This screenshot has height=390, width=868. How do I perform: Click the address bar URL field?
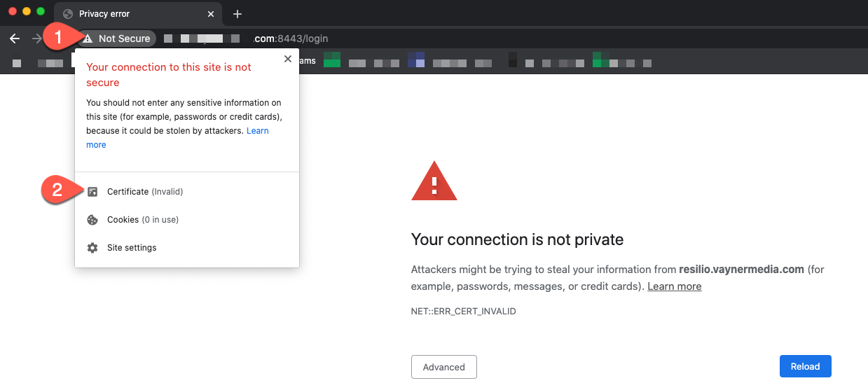coord(420,39)
